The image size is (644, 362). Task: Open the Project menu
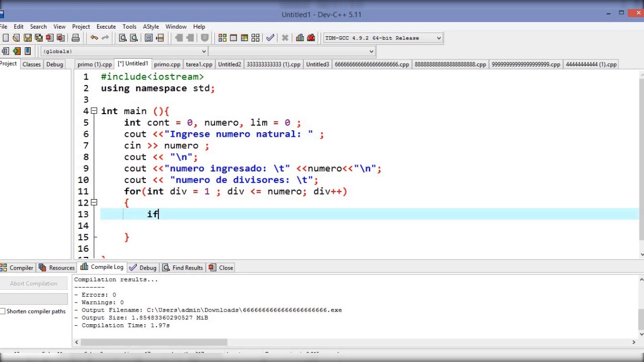pos(81,27)
